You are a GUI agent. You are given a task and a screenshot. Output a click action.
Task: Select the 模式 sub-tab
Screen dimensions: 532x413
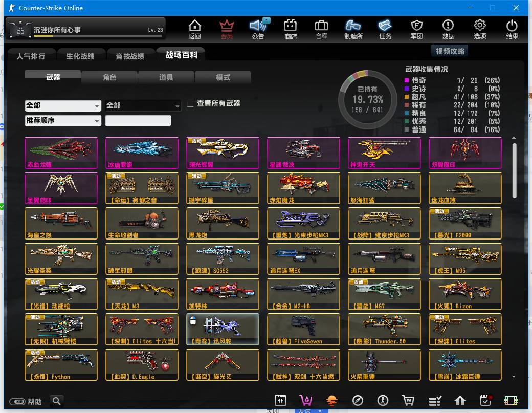(223, 77)
